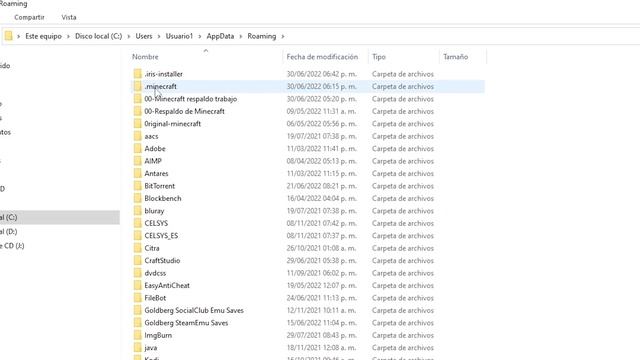Viewport: 640px width, 360px height.
Task: Select EasyAntiCheat folder icon
Action: coord(138,285)
